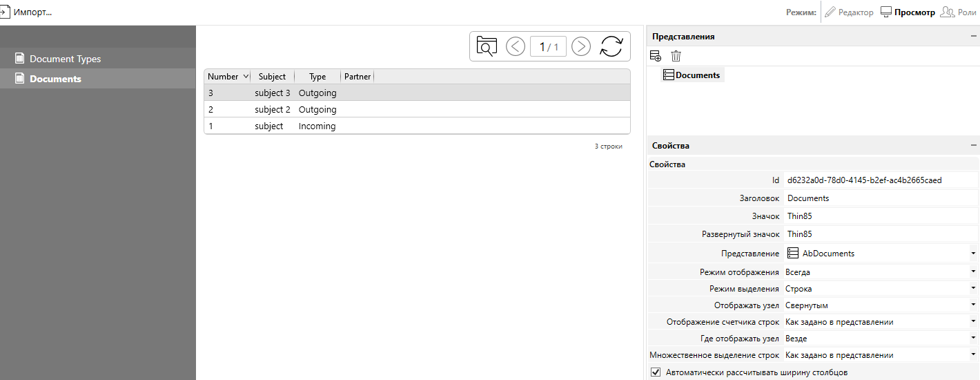Select Documents in the left sidebar
980x380 pixels.
pyautogui.click(x=55, y=79)
